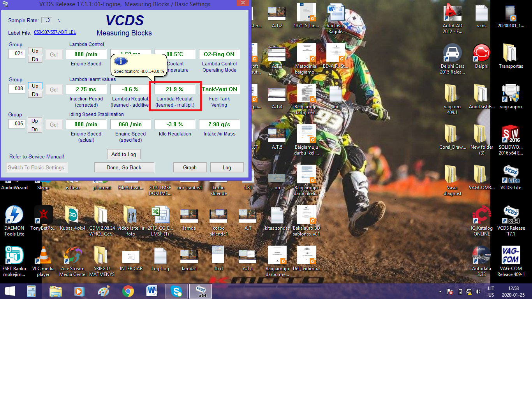Click Up button for Group 005

click(35, 121)
